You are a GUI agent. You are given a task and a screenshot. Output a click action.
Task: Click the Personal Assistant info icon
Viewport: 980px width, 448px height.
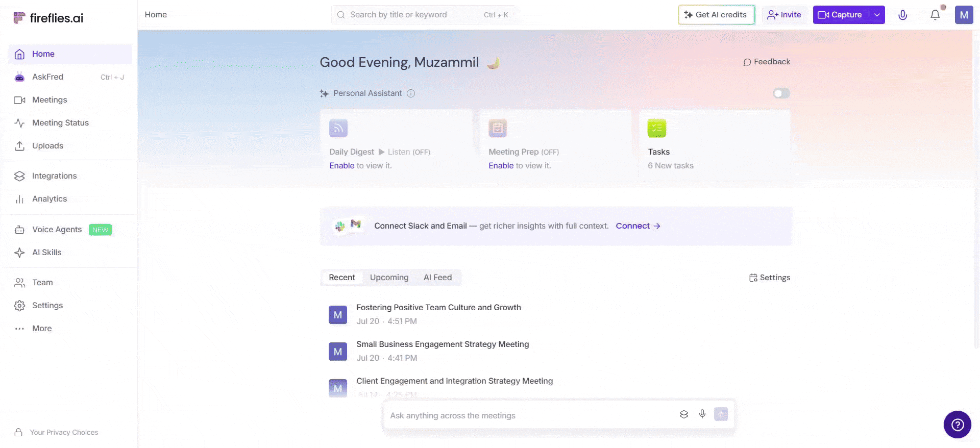point(411,93)
